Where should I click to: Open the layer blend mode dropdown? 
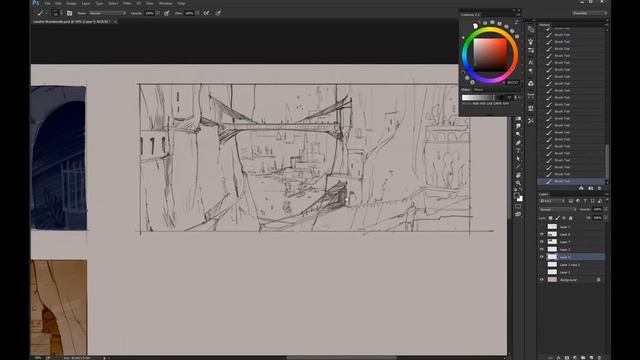click(558, 209)
